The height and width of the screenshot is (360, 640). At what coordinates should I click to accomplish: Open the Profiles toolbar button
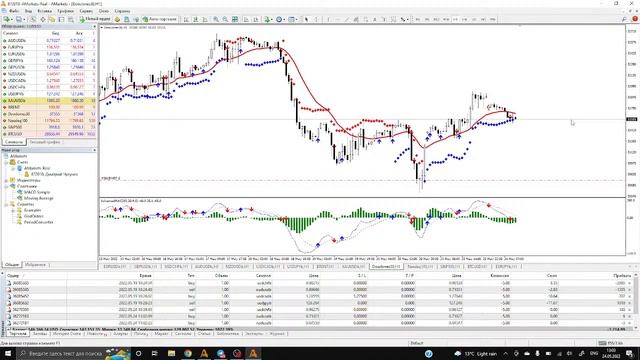19,19
